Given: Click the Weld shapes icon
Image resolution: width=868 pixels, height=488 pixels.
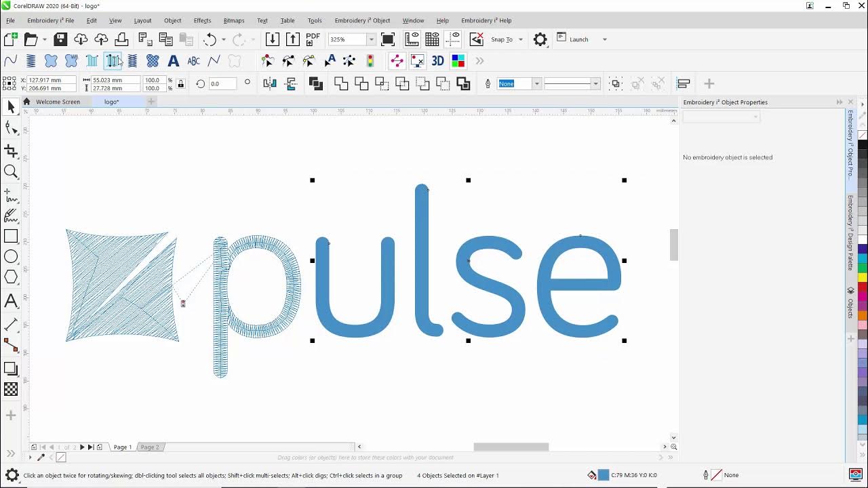Looking at the screenshot, I should pos(341,83).
